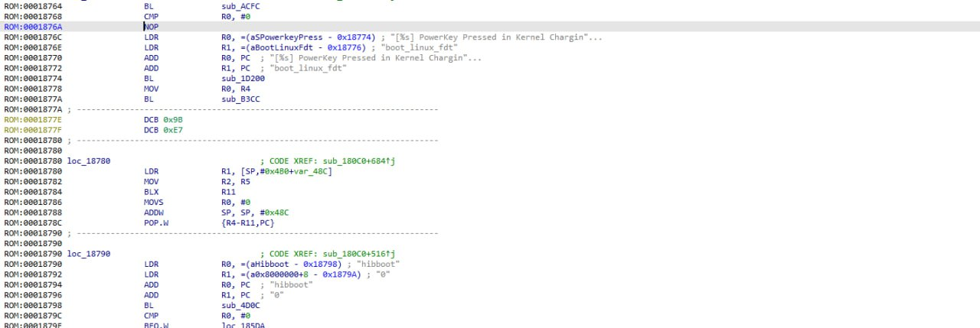Screen dimensions: 980x328
Task: Click the loc_185DA branch target
Action: coord(242,325)
